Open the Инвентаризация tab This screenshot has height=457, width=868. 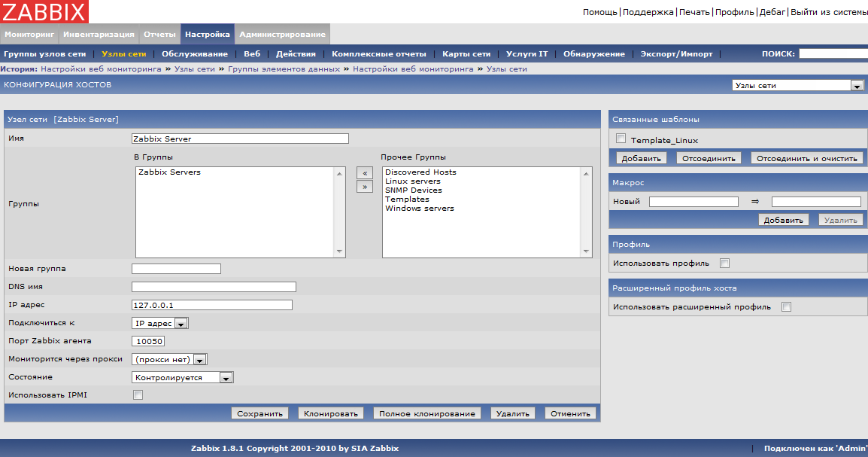pos(99,35)
